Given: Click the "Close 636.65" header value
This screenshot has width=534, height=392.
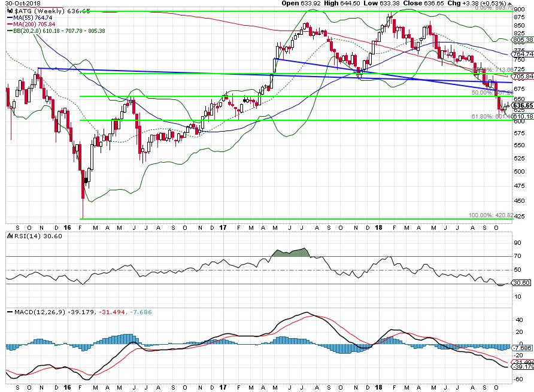Looking at the screenshot, I should click(423, 4).
